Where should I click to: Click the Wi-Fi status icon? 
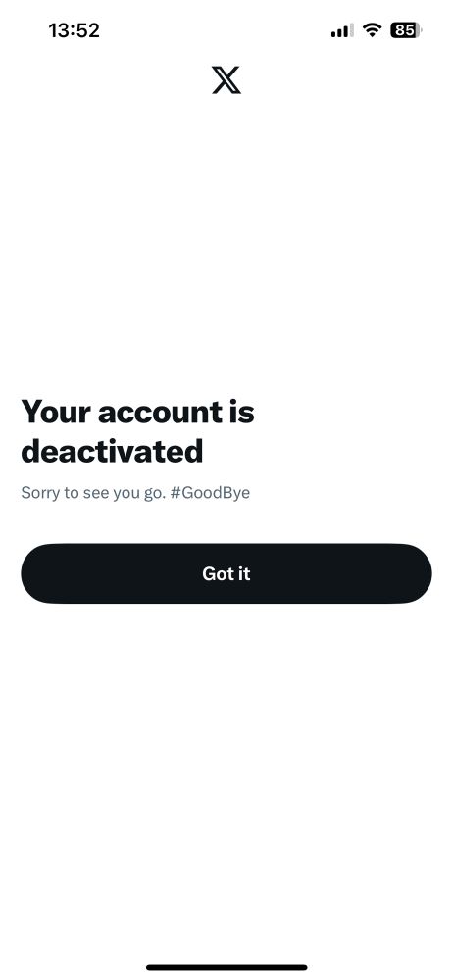373,29
